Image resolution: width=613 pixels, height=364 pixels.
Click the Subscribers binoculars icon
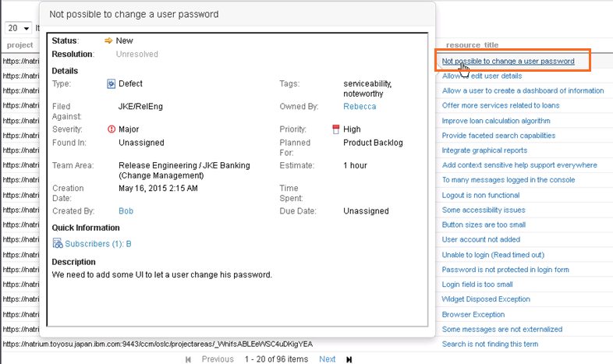58,244
